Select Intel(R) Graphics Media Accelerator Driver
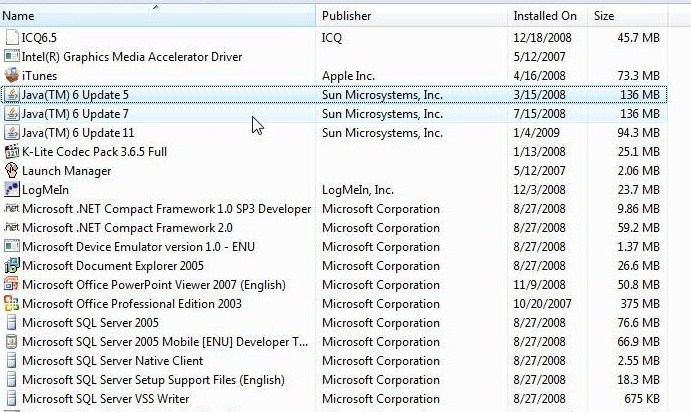Image resolution: width=691 pixels, height=412 pixels. 132,57
